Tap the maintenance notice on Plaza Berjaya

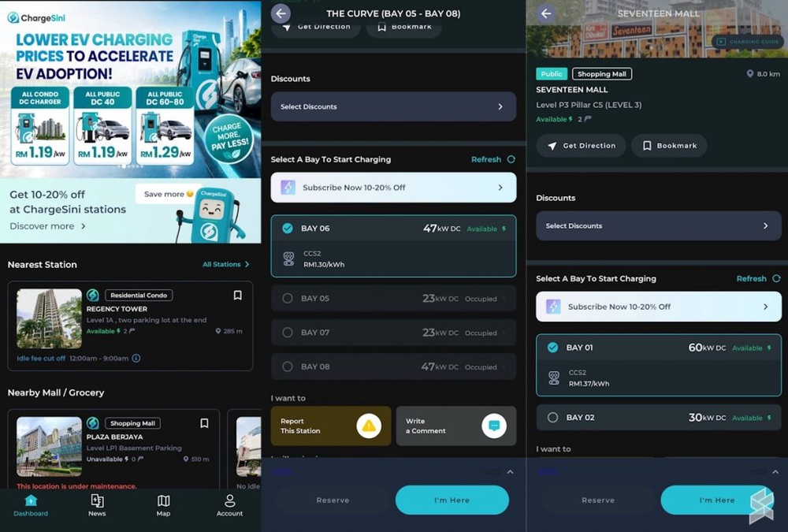pos(76,486)
